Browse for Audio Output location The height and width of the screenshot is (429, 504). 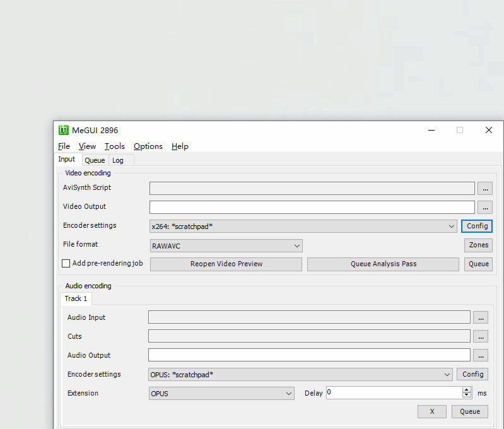tap(481, 356)
